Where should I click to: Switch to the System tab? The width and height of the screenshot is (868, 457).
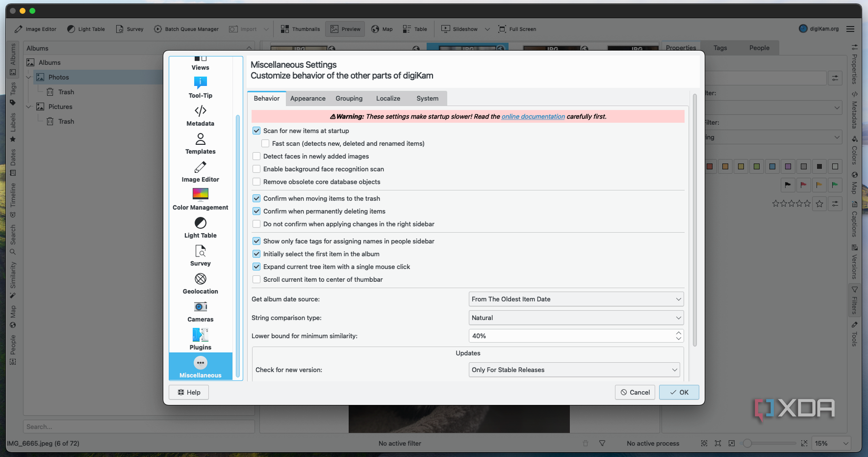(x=427, y=98)
